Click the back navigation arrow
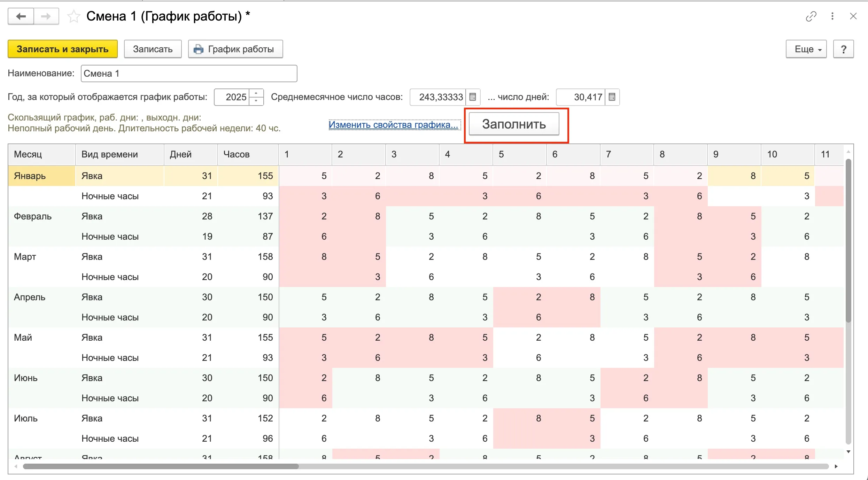Screen dimensions: 868x480 click(21, 16)
